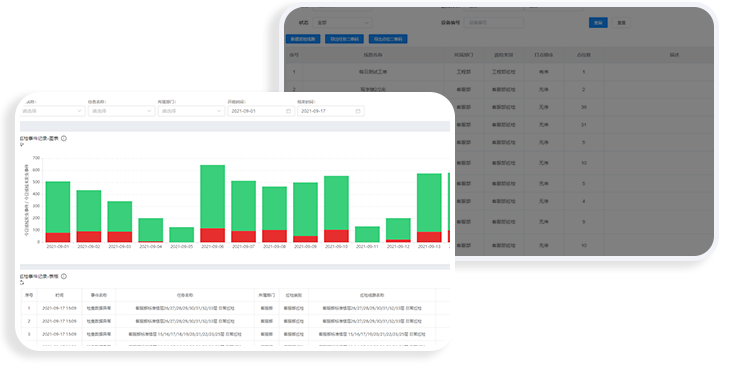Click the 有序 cell in back window row 1

click(x=544, y=72)
